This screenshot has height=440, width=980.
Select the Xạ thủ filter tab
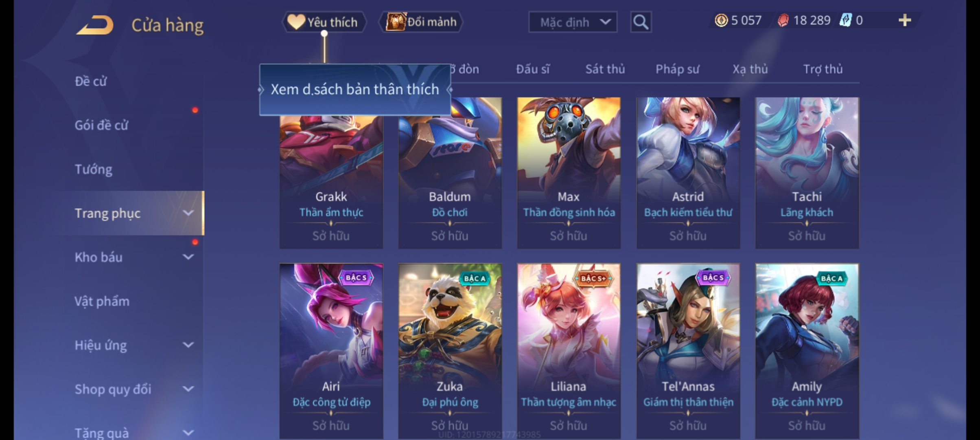(x=750, y=69)
